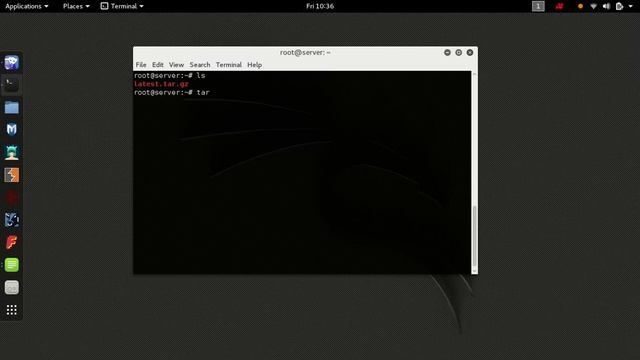
Task: Click the 'root@server:~# ls' line
Action: tap(169, 76)
